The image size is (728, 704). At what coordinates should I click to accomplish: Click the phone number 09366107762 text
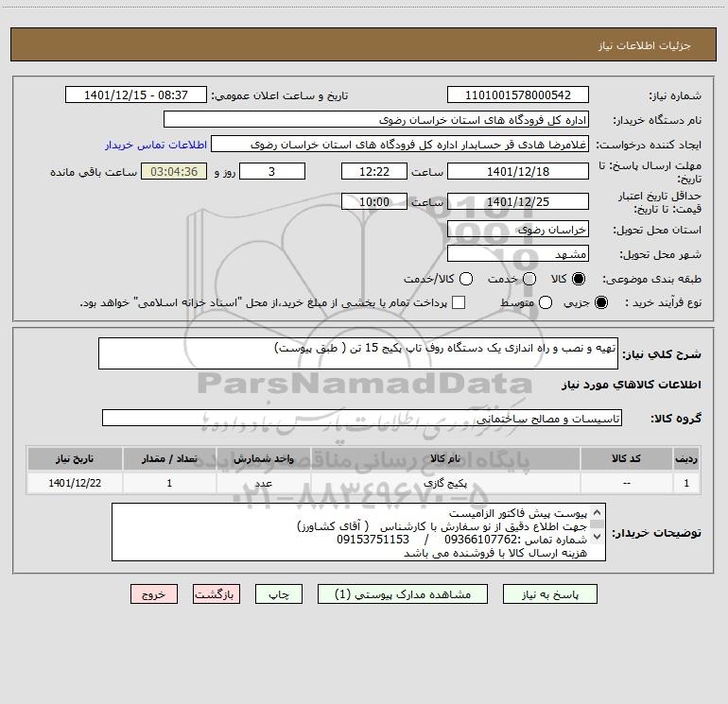(481, 540)
